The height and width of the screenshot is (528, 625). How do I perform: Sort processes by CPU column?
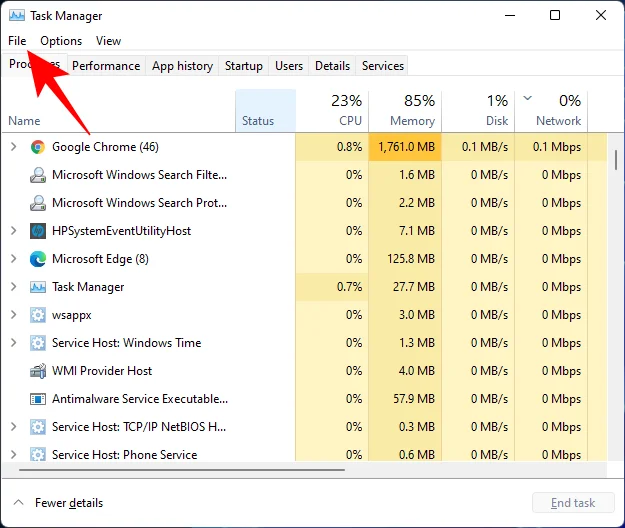click(332, 111)
